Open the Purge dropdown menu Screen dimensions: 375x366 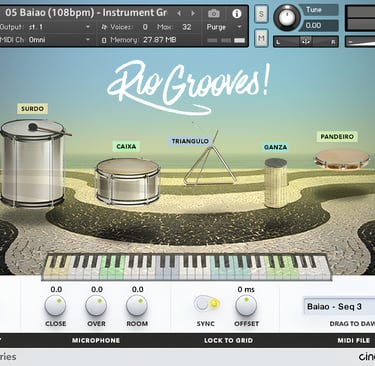tap(224, 27)
